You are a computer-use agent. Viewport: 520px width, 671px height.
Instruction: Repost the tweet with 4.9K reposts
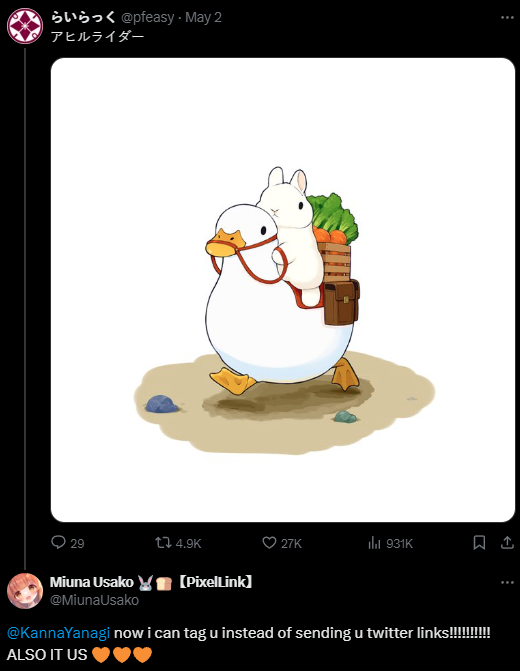[163, 543]
